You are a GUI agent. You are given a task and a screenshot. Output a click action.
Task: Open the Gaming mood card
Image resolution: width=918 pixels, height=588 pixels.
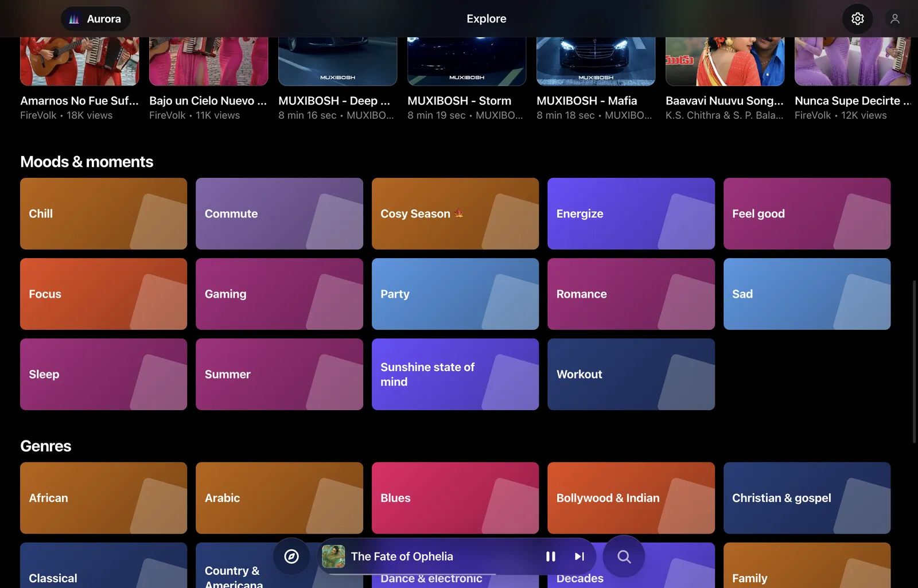[x=279, y=294]
